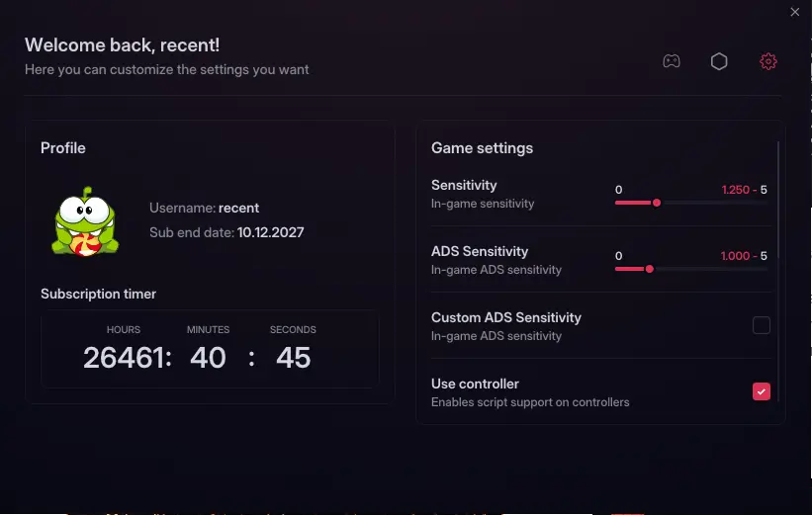Viewport: 812px width, 515px height.
Task: Click the Custom ADS Sensitivity label
Action: pos(506,317)
